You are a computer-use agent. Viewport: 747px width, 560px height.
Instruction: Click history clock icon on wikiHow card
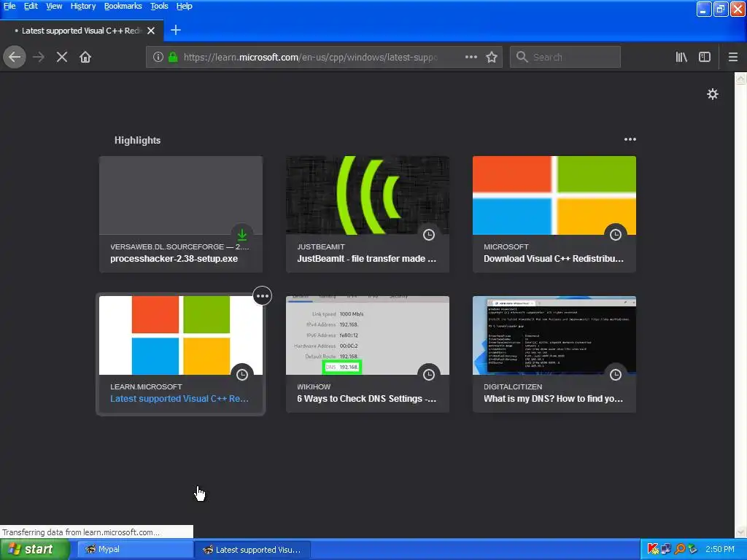click(x=429, y=375)
